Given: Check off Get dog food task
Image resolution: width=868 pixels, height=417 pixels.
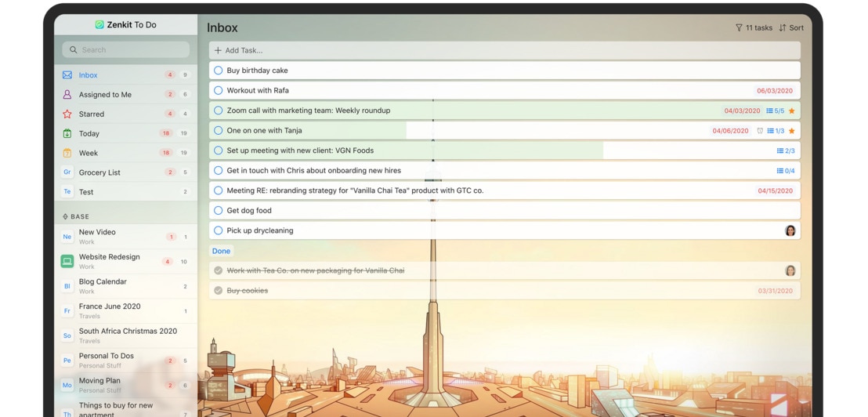Looking at the screenshot, I should click(x=219, y=211).
